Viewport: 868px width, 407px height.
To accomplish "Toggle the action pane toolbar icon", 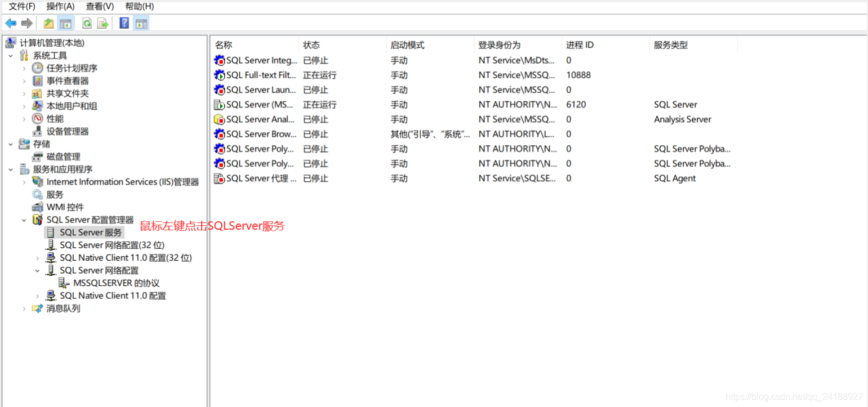I will pyautogui.click(x=141, y=23).
